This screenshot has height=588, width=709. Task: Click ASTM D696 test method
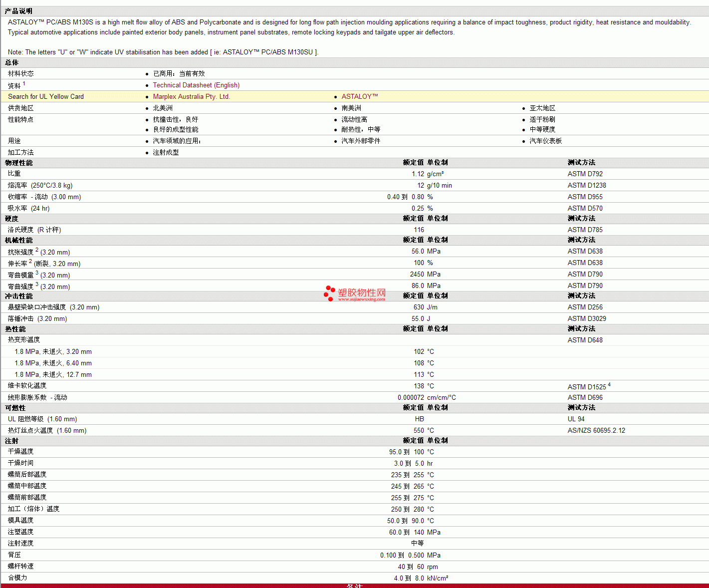585,398
